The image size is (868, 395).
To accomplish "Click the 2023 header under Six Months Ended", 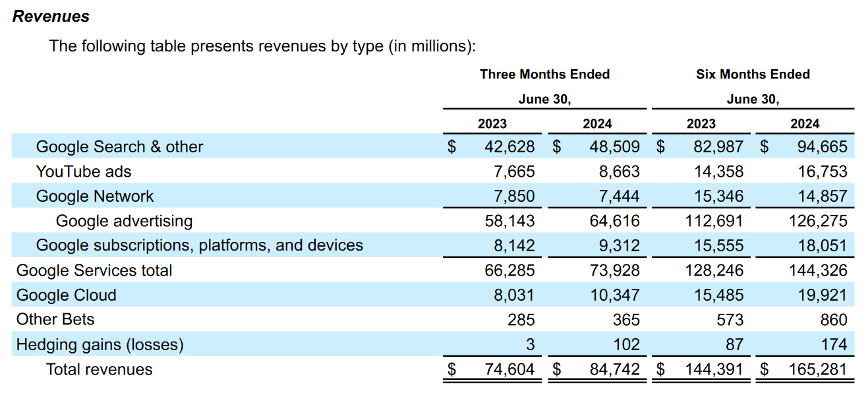I will 701,124.
